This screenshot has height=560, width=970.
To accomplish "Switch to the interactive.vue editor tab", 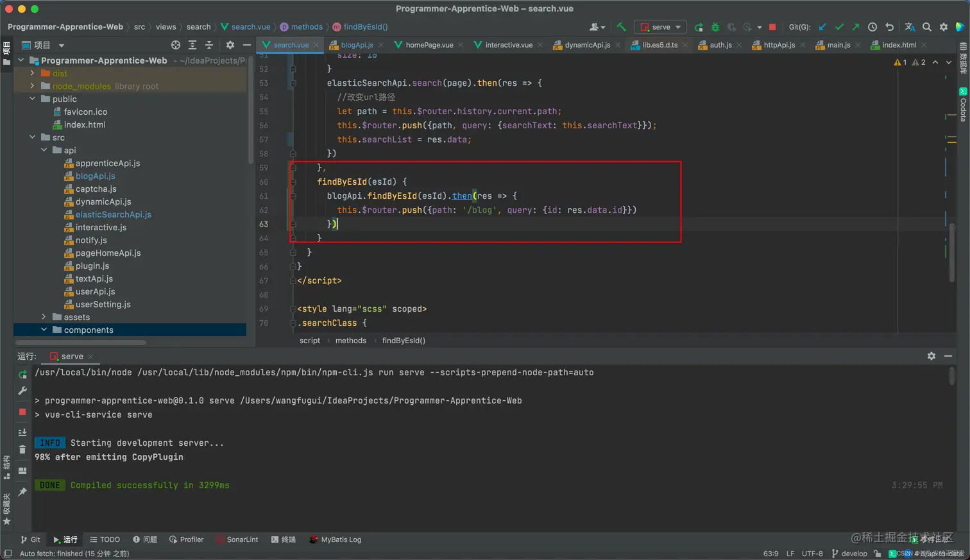I will coord(508,45).
